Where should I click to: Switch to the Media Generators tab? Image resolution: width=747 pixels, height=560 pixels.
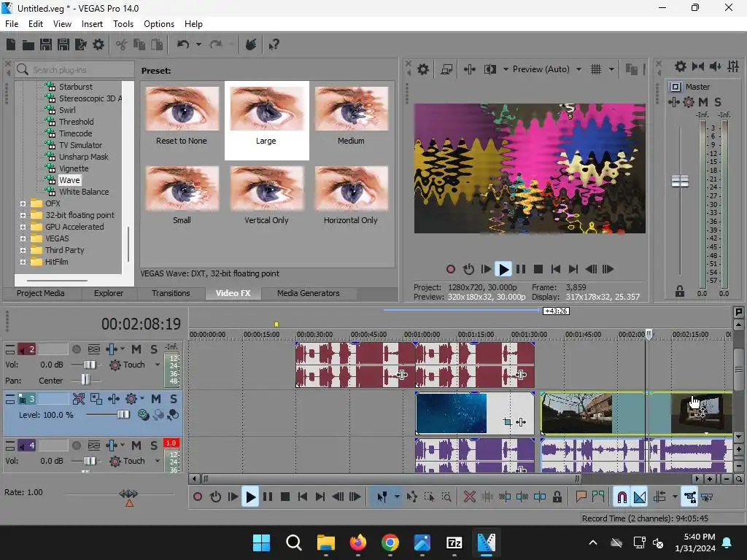[x=309, y=293]
